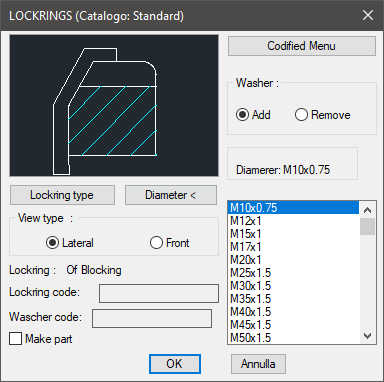Image resolution: width=384 pixels, height=382 pixels.
Task: Choose M50x1.5 in the list
Action: click(294, 338)
